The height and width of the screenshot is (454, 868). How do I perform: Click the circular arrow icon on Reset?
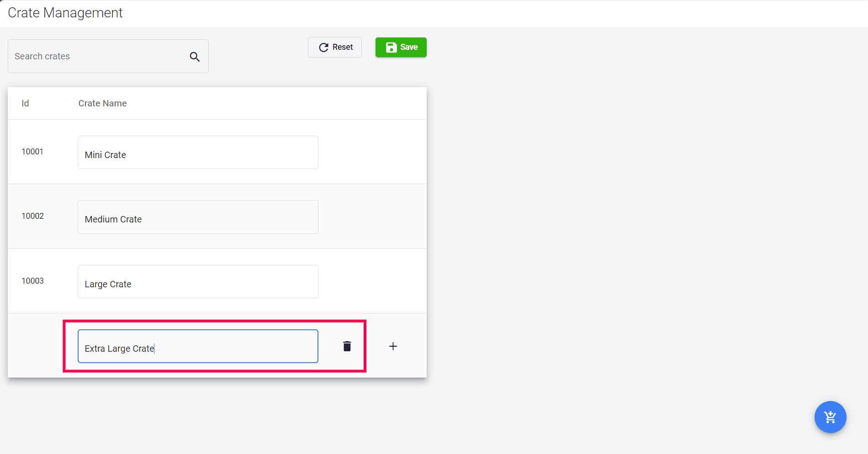coord(324,48)
